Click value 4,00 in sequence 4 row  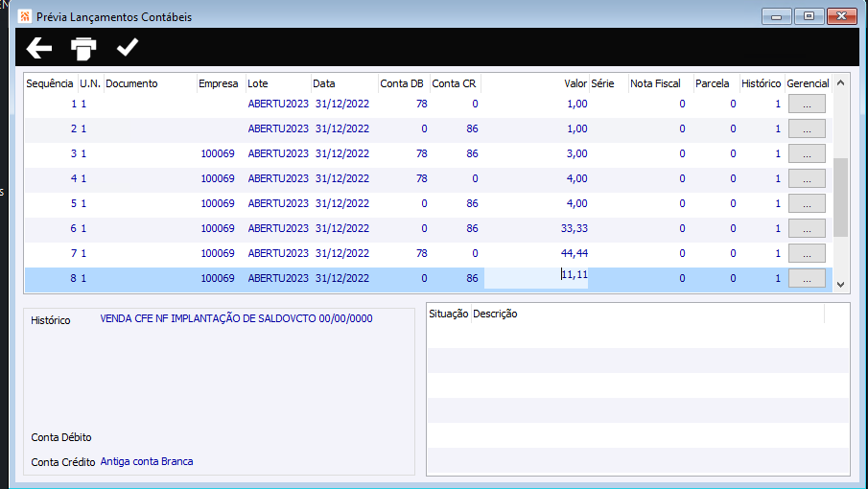[576, 178]
